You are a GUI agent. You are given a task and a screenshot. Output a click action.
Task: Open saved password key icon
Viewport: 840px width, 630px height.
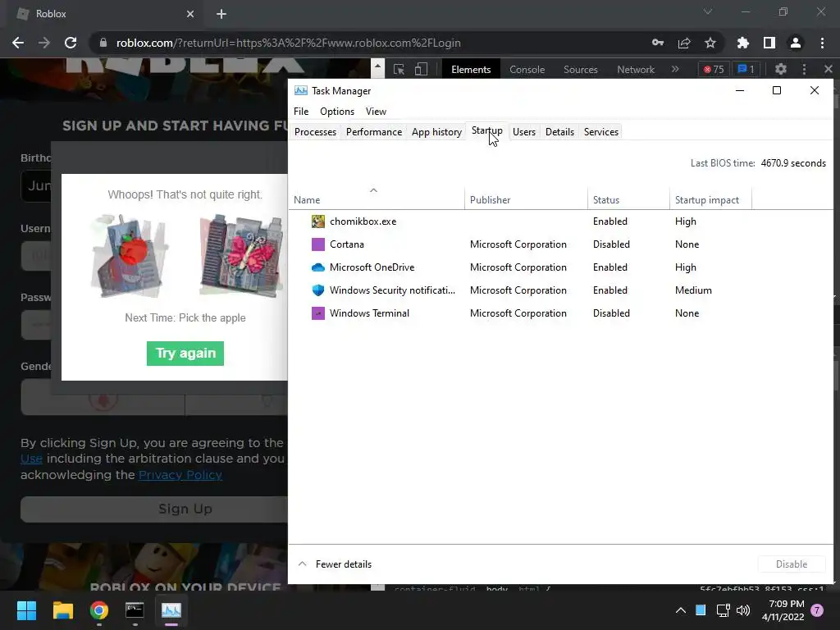click(658, 43)
